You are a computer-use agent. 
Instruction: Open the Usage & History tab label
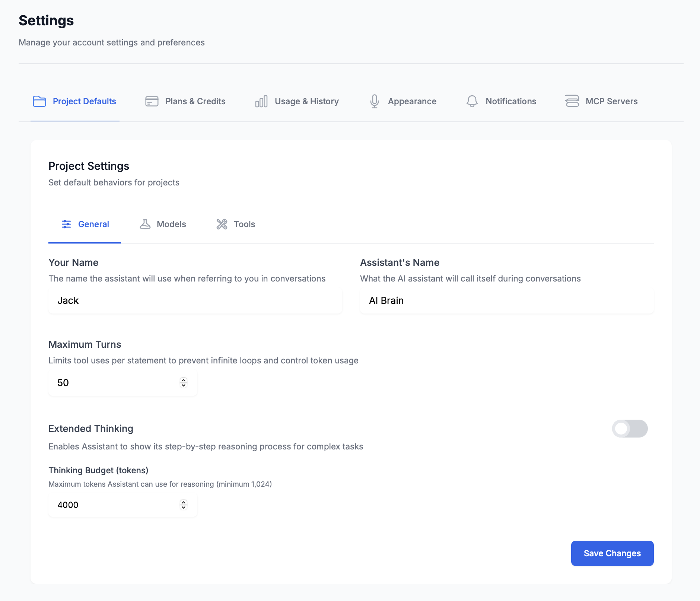306,101
